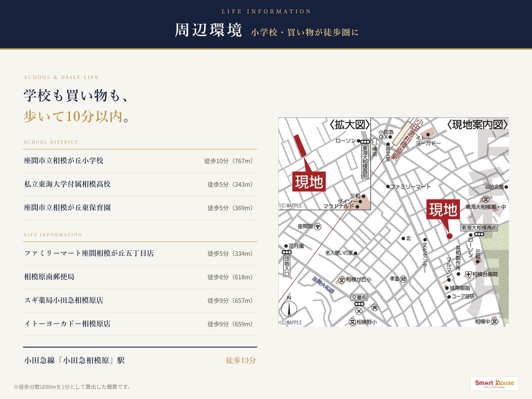
Task: Click the 徒歩10分（767m） distance value
Action: pos(228,161)
